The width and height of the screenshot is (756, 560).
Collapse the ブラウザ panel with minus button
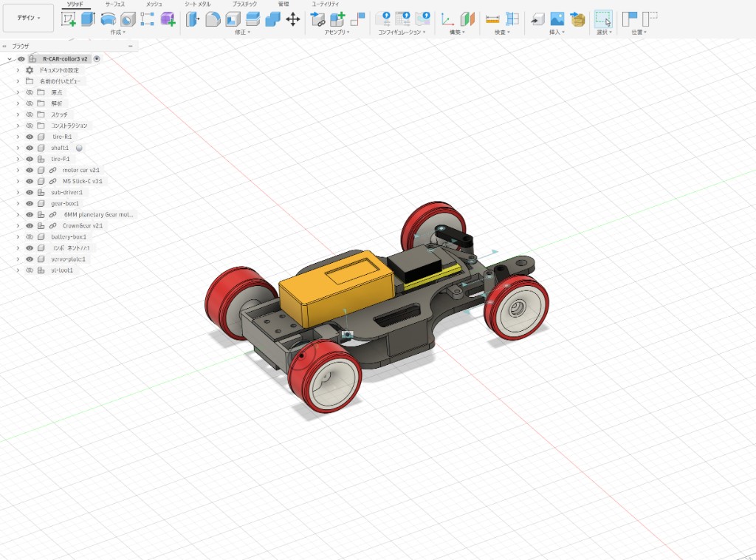pyautogui.click(x=131, y=46)
